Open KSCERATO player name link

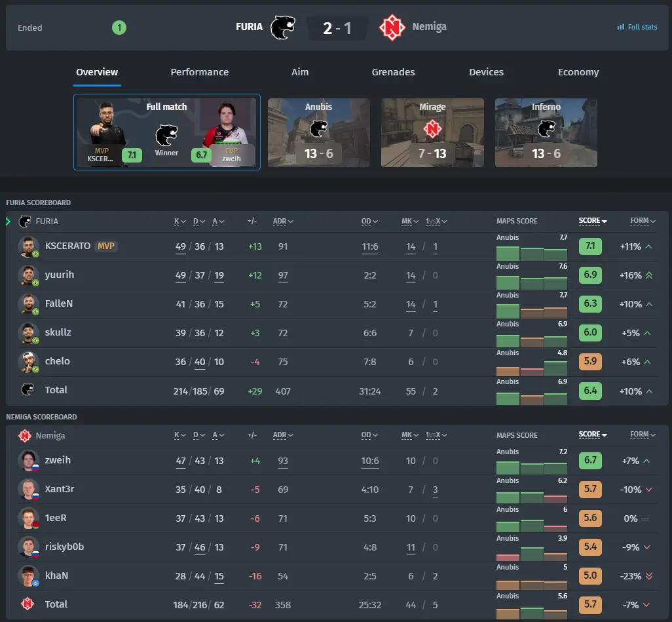click(67, 246)
